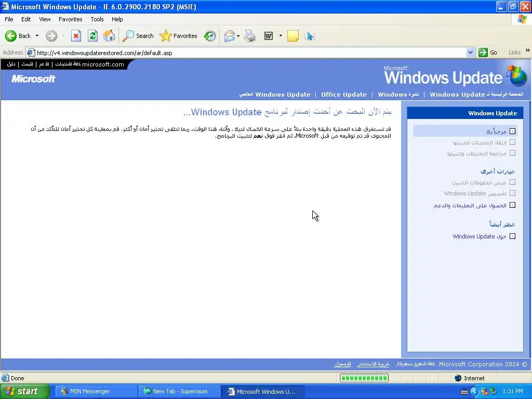Image resolution: width=532 pixels, height=399 pixels.
Task: Click microsoft.com in the black top bar
Action: click(103, 64)
